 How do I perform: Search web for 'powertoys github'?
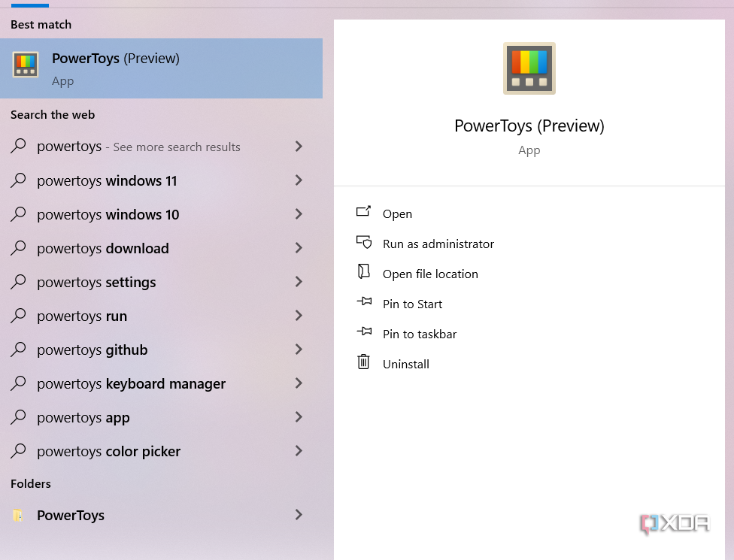161,350
